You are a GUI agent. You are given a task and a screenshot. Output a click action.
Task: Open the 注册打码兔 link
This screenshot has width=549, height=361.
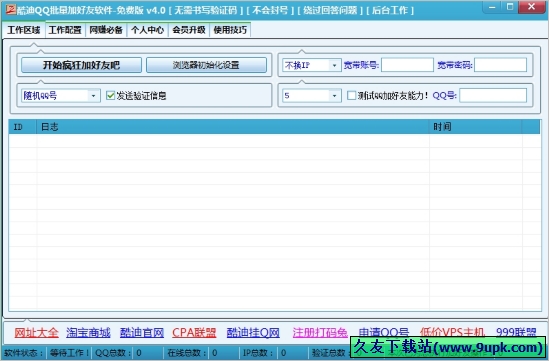(320, 332)
